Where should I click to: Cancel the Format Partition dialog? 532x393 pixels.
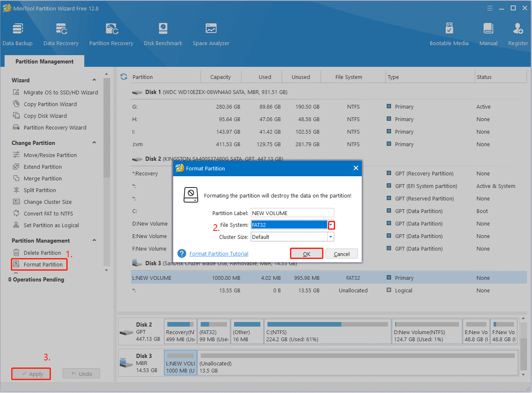tap(342, 254)
